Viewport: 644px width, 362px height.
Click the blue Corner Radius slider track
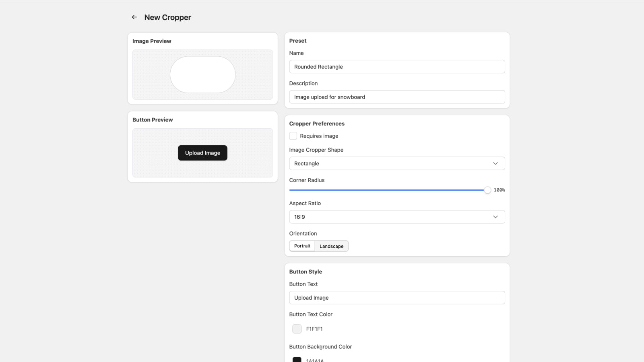(386, 190)
